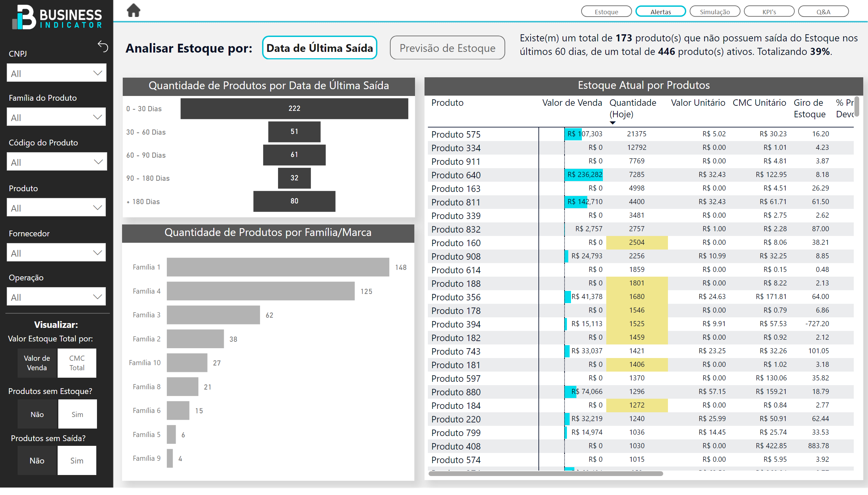Select CMC Total for stock value
Viewport: 868px width, 495px height.
coord(77,363)
